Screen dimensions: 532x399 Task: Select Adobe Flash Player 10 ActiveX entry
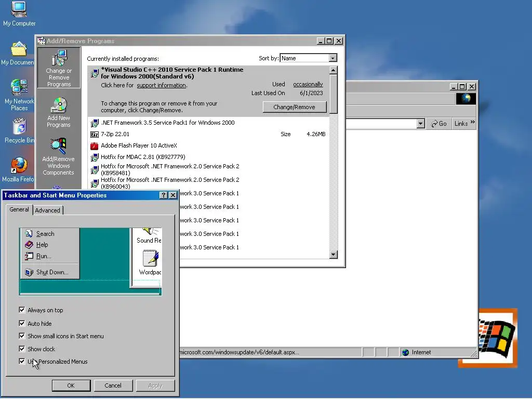pyautogui.click(x=208, y=146)
